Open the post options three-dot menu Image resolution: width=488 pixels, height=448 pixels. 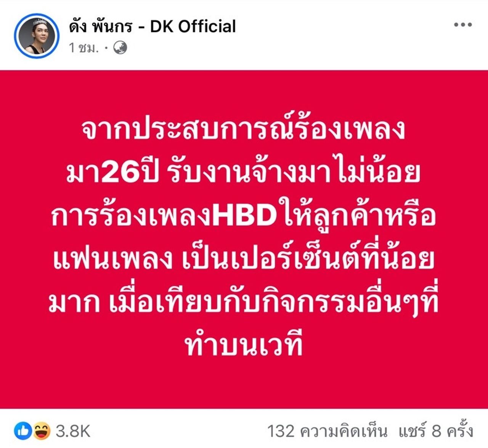[463, 25]
